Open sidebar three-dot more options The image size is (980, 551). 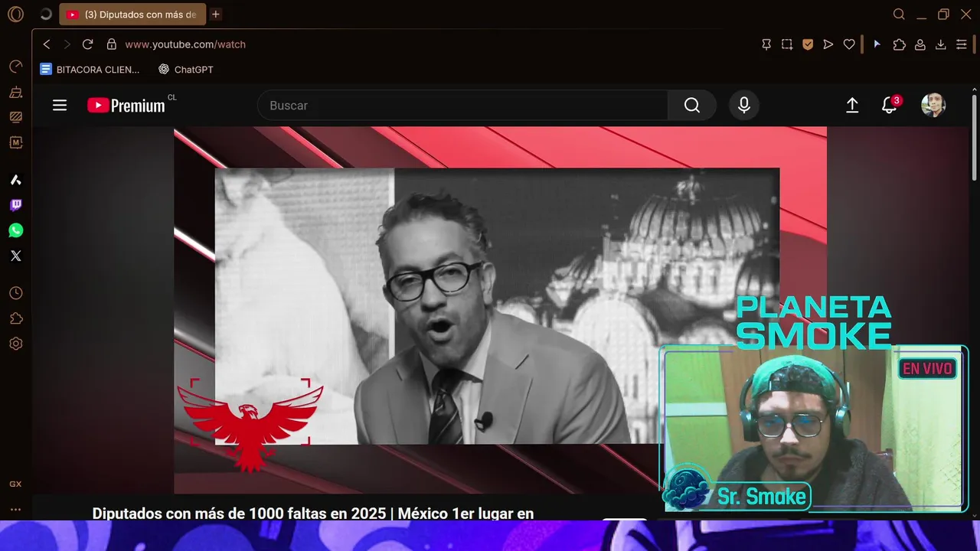(15, 510)
